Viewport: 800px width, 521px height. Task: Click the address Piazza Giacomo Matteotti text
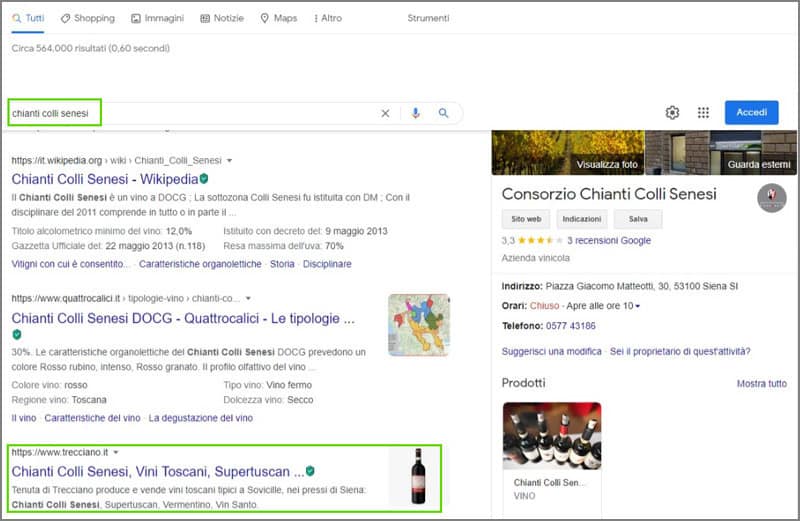pos(641,286)
